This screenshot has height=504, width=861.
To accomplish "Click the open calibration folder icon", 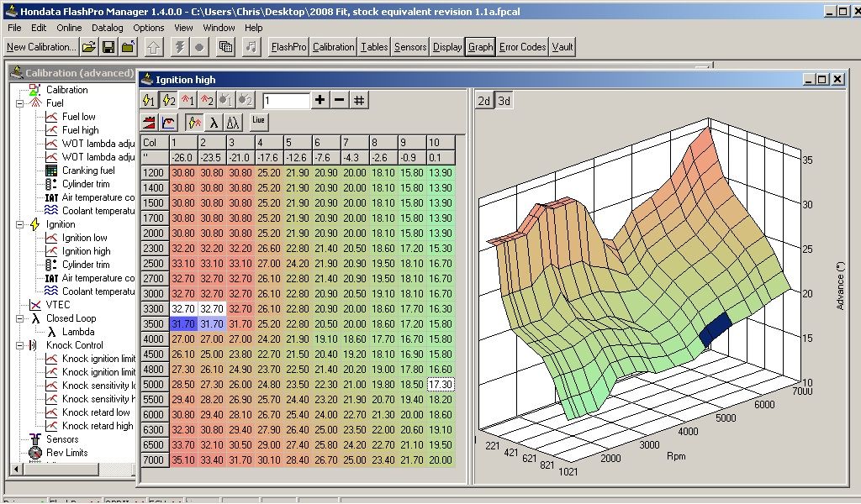I will [x=89, y=47].
